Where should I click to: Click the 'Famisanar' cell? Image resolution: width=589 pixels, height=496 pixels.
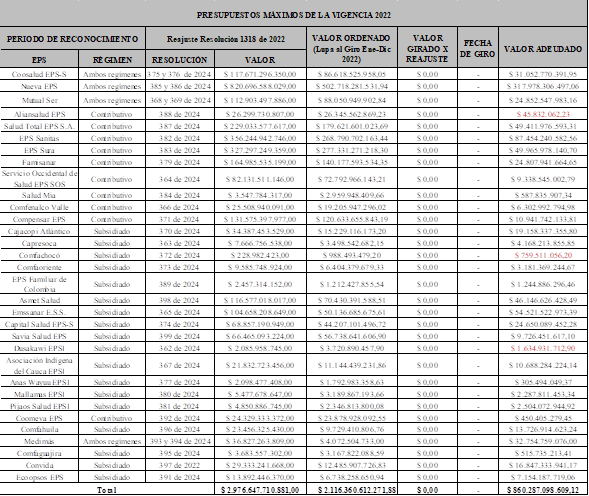[x=39, y=162]
